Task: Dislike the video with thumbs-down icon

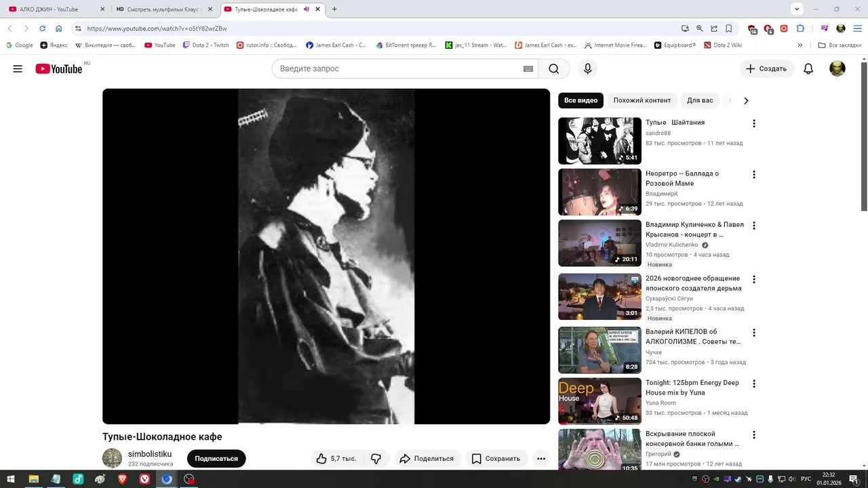Action: coord(376,459)
